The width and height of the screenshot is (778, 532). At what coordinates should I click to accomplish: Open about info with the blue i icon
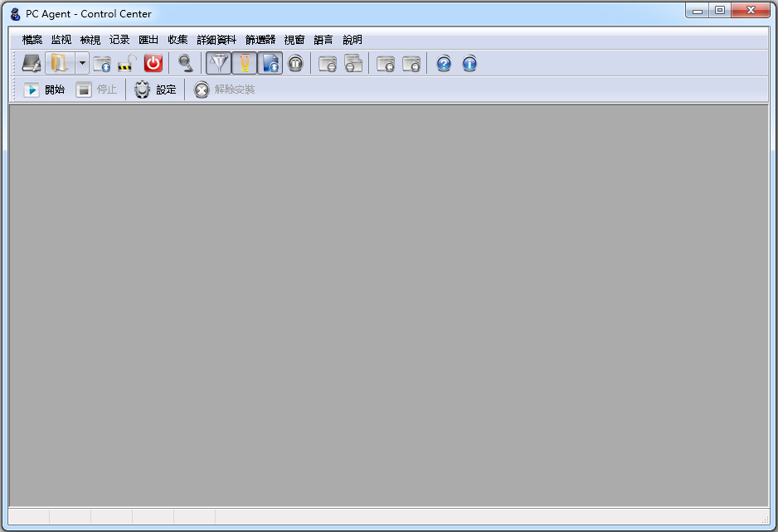(469, 64)
